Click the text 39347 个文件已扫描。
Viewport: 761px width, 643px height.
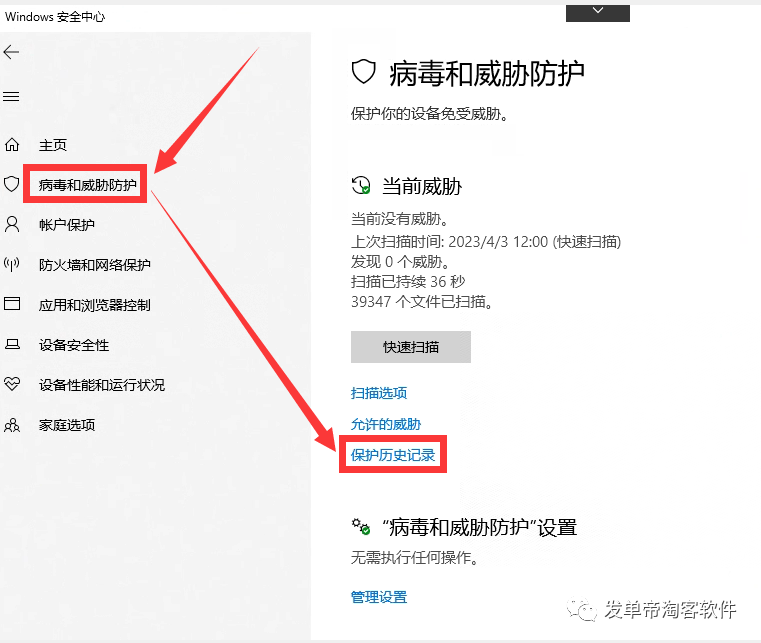(422, 302)
